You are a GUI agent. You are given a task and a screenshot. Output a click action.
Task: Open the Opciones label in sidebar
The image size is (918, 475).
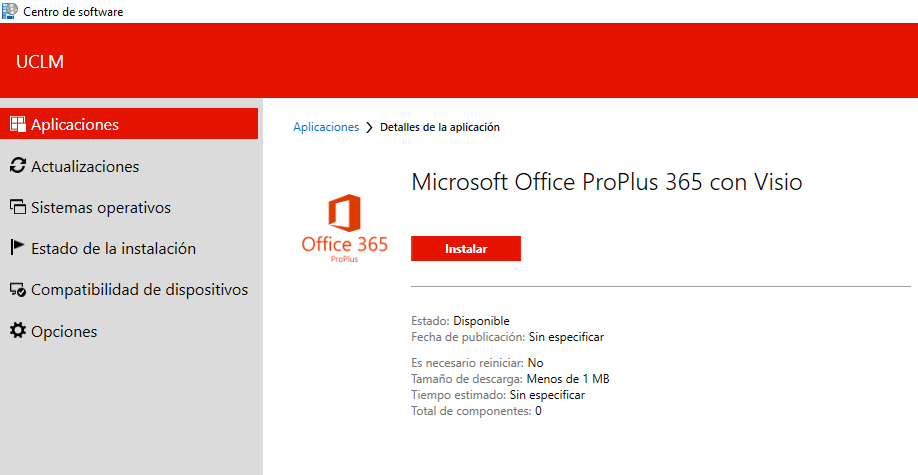[x=64, y=331]
